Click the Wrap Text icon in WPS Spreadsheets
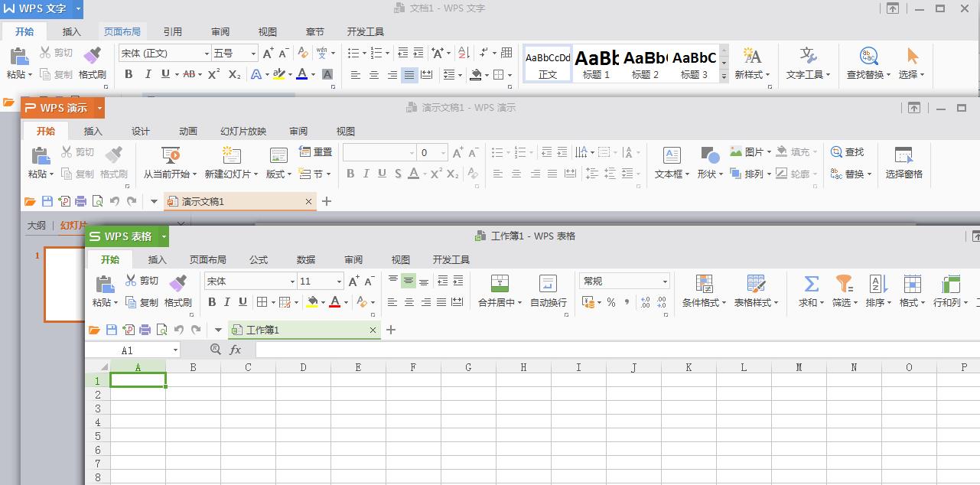Image resolution: width=980 pixels, height=485 pixels. point(549,284)
